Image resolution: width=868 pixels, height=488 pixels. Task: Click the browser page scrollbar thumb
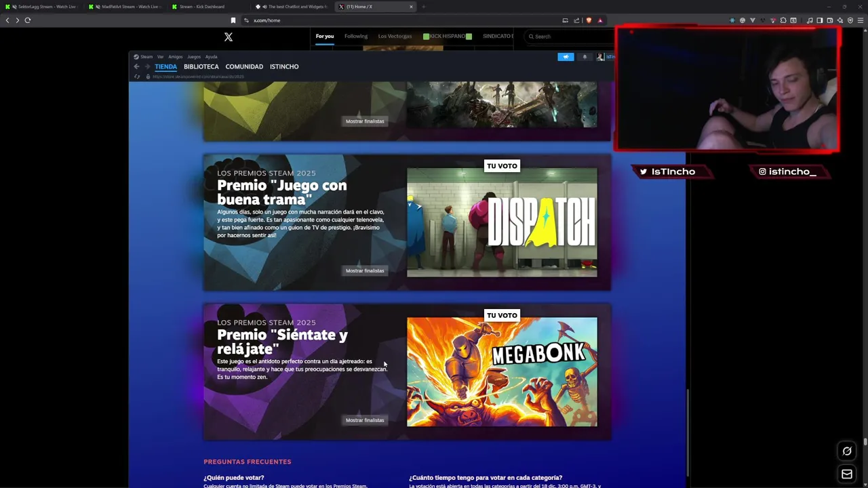pyautogui.click(x=865, y=443)
